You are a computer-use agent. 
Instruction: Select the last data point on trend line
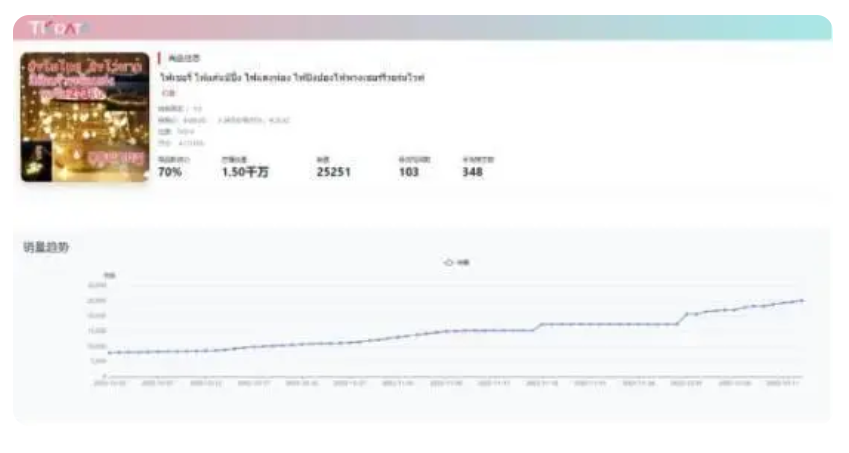click(802, 300)
